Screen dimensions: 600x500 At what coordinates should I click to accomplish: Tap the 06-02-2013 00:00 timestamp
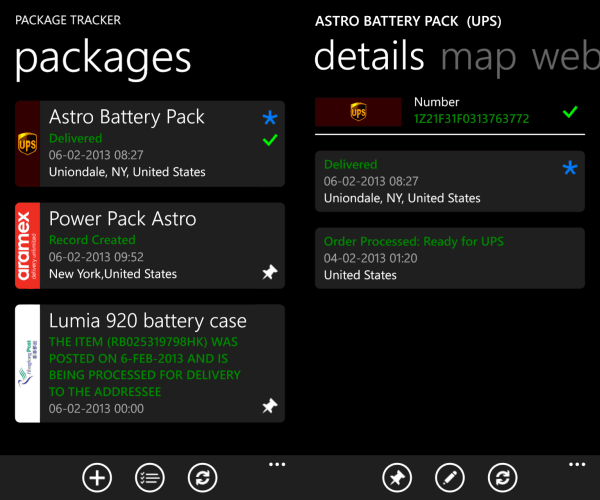click(96, 409)
